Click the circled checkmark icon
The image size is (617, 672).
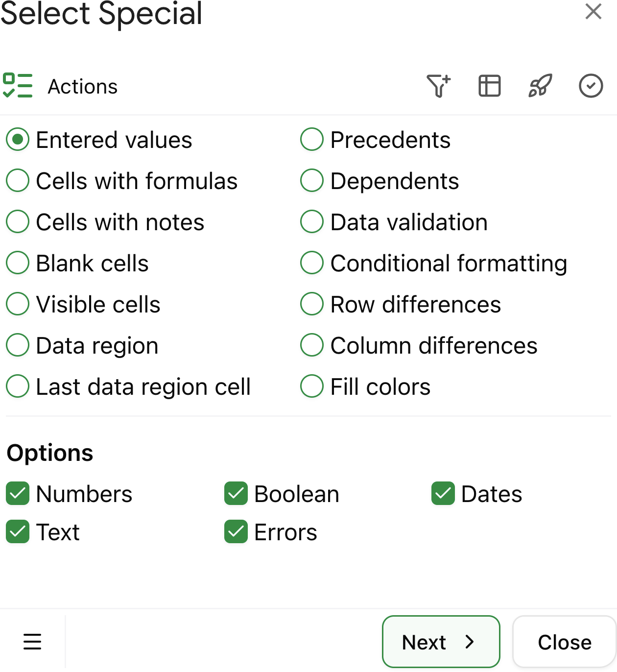pos(591,86)
